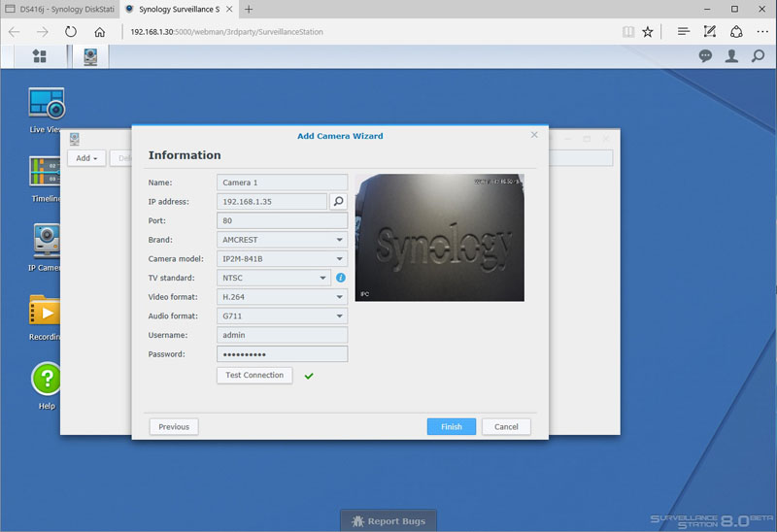Click the Test Connection button

point(254,375)
